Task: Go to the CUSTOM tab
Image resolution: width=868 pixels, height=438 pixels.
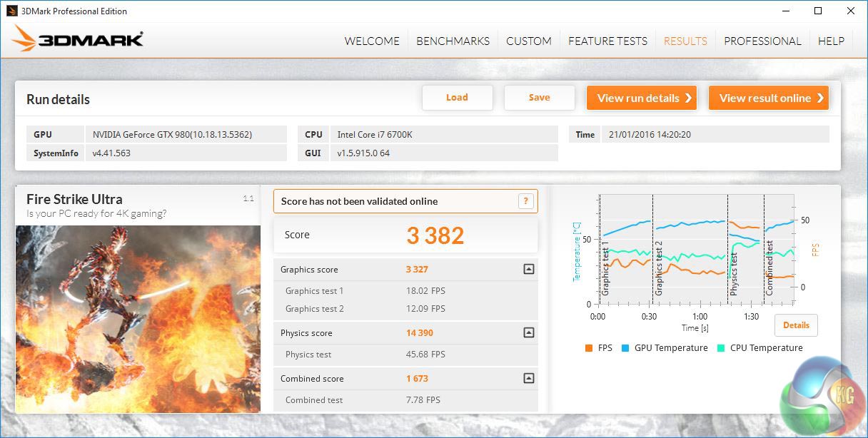Action: point(529,41)
